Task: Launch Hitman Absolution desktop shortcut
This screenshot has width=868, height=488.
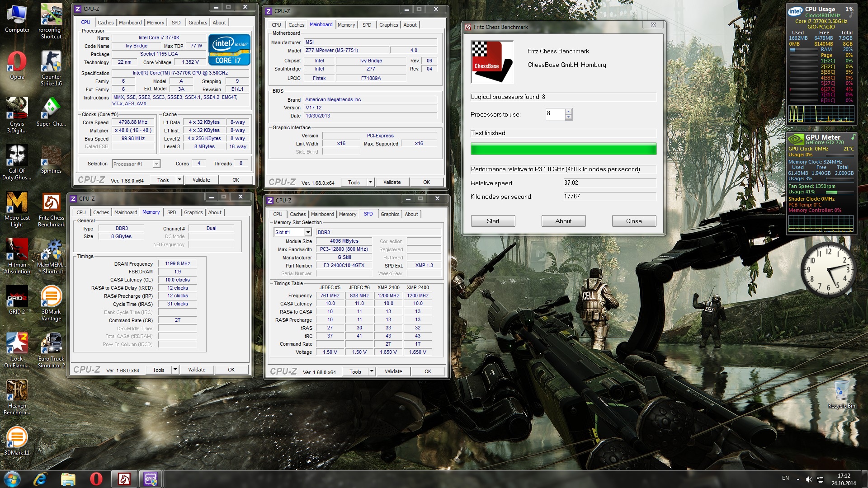Action: coord(17,250)
